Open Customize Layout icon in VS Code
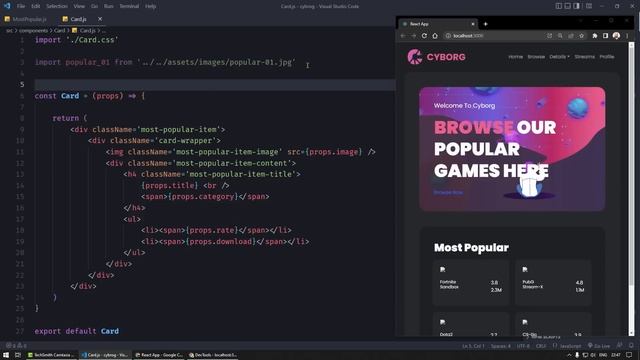This screenshot has width=640, height=360. click(x=589, y=6)
